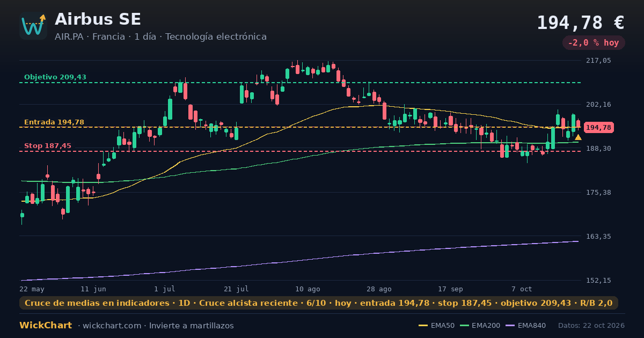Click the 194,78 € current price

coord(580,23)
